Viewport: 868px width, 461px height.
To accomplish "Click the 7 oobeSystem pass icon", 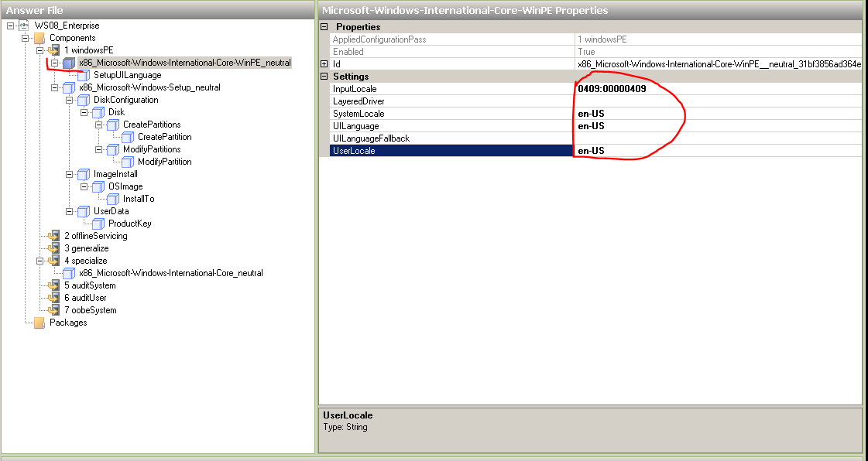I will pyautogui.click(x=53, y=311).
